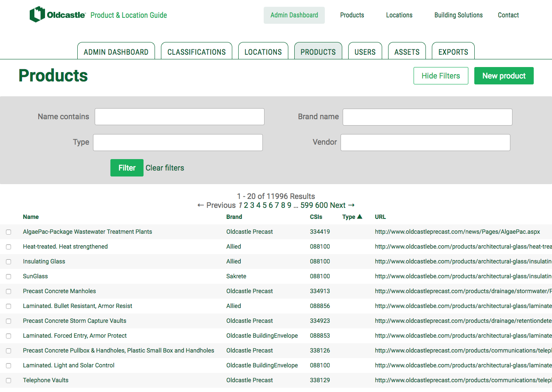Select the PRODUCTS tab

coord(318,51)
